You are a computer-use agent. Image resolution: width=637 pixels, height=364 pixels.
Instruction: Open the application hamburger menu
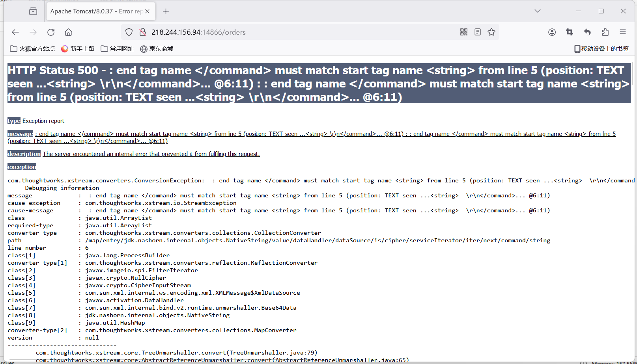coord(623,32)
